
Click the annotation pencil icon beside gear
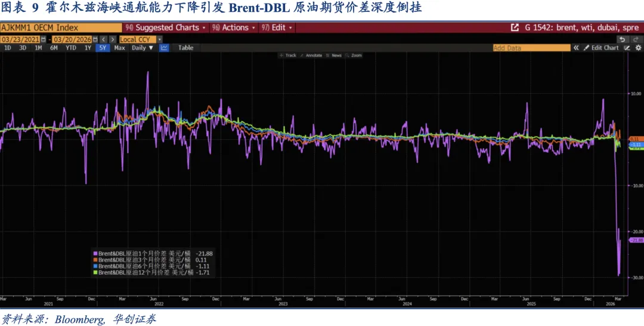click(627, 48)
